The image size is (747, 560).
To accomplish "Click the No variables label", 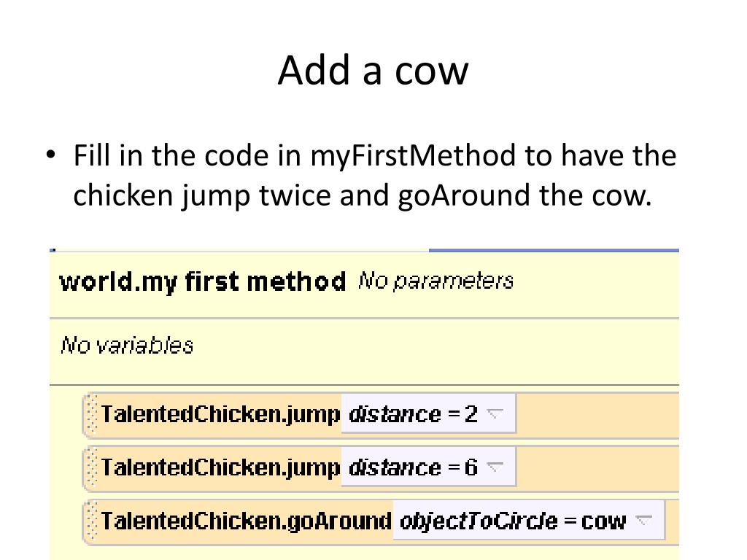I will tap(127, 345).
